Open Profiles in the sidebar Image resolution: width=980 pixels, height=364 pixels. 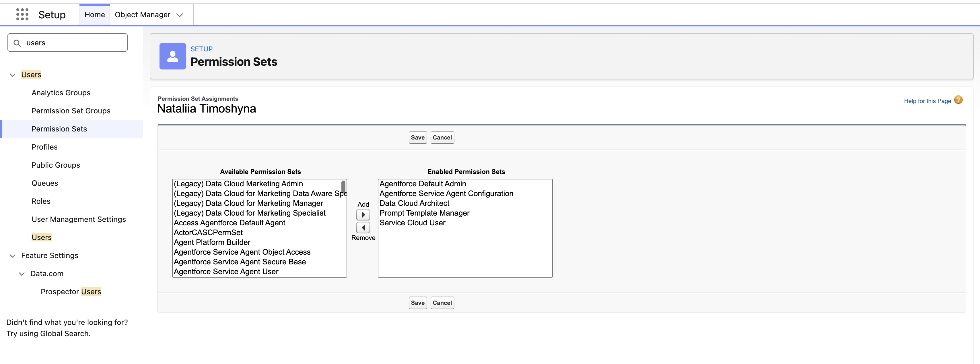pyautogui.click(x=44, y=147)
